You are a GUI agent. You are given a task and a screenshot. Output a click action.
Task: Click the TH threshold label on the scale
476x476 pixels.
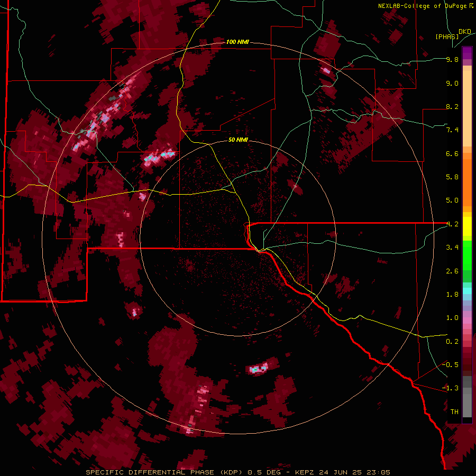pyautogui.click(x=454, y=412)
